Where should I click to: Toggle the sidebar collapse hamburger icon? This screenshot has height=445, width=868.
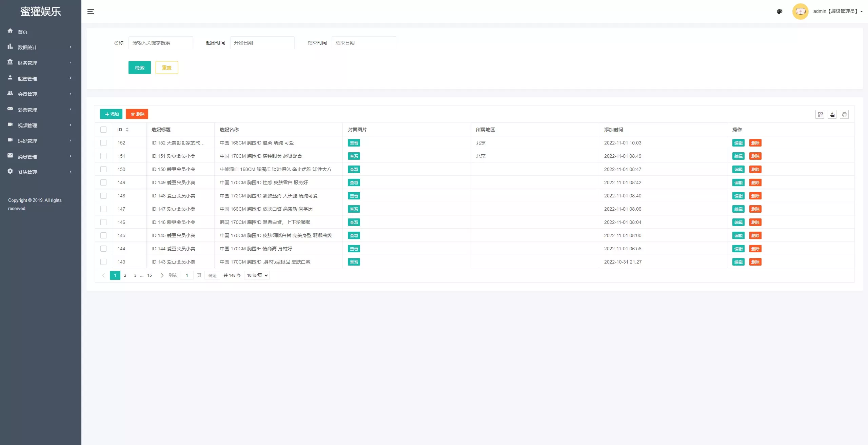[91, 12]
